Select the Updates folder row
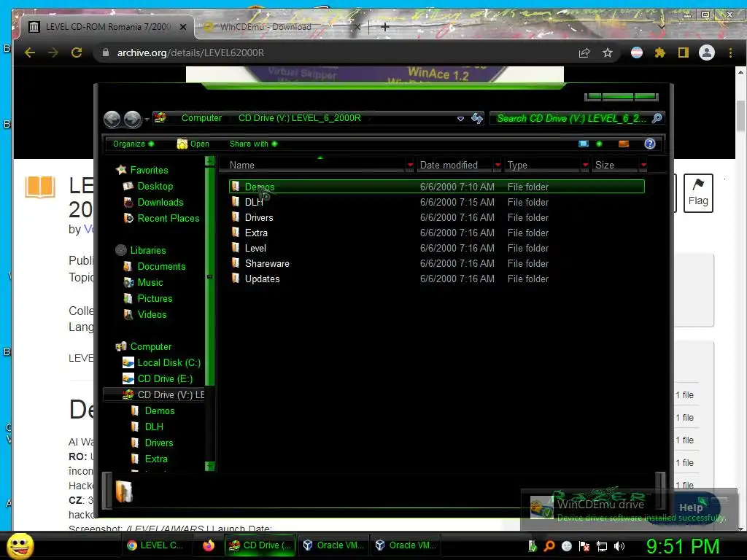The height and width of the screenshot is (560, 747). (436, 279)
